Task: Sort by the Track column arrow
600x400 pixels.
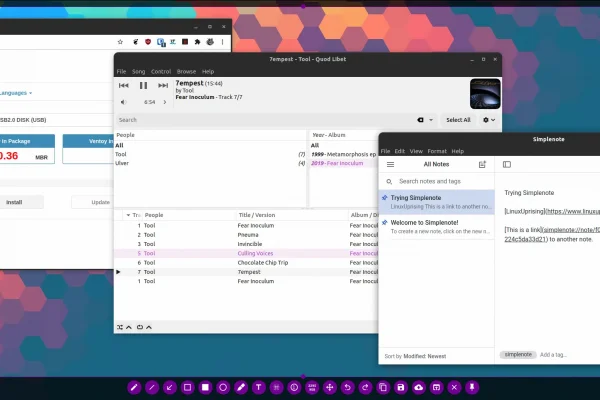Action: (128, 215)
